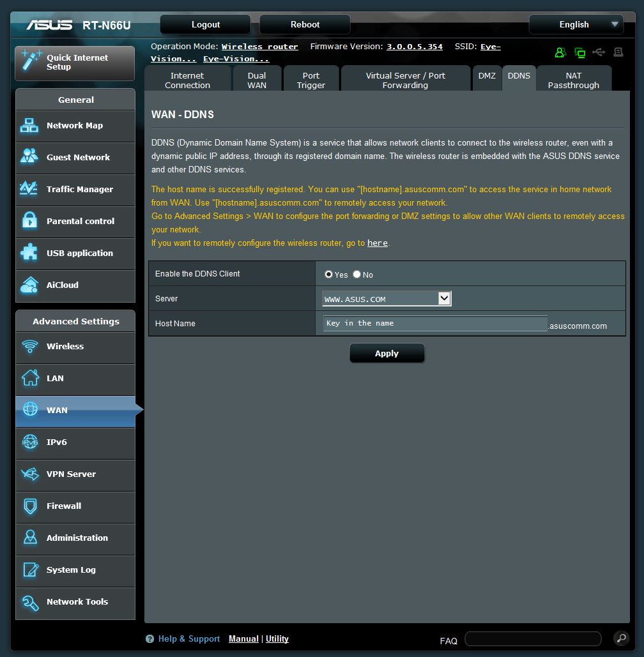Open Guest Network via its people icon
Screen dimensions: 644x657
(x=29, y=157)
